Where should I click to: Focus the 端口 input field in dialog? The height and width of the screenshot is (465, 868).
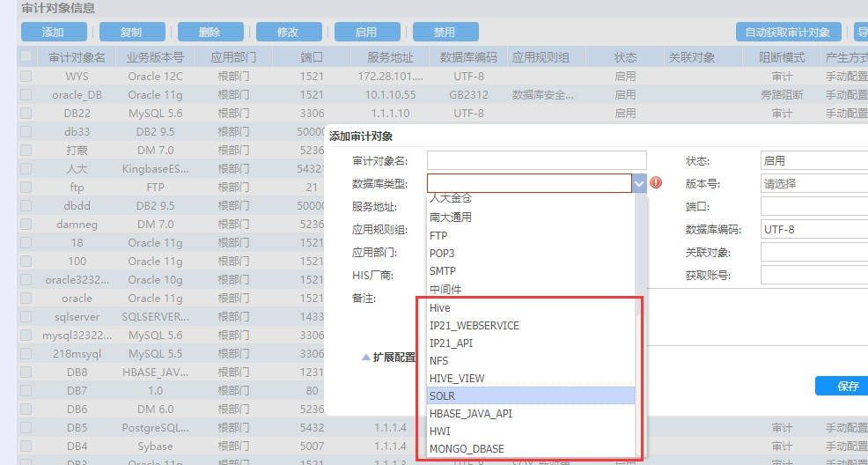813,207
